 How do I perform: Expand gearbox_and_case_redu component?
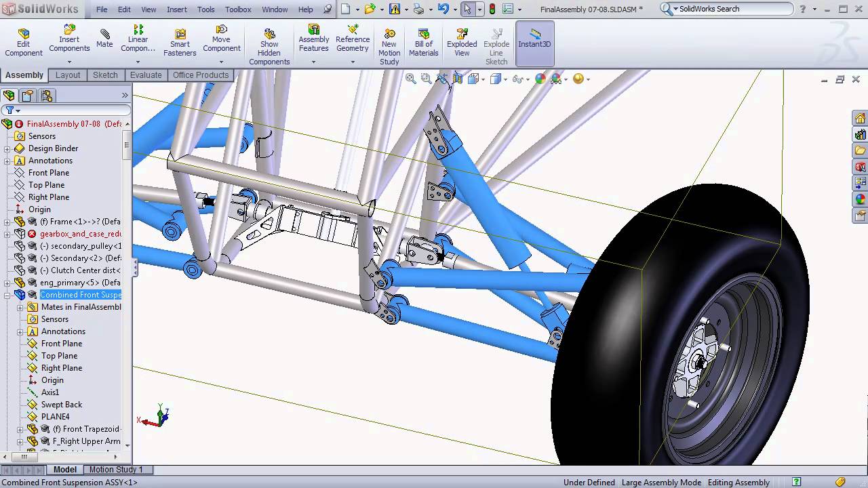point(7,234)
